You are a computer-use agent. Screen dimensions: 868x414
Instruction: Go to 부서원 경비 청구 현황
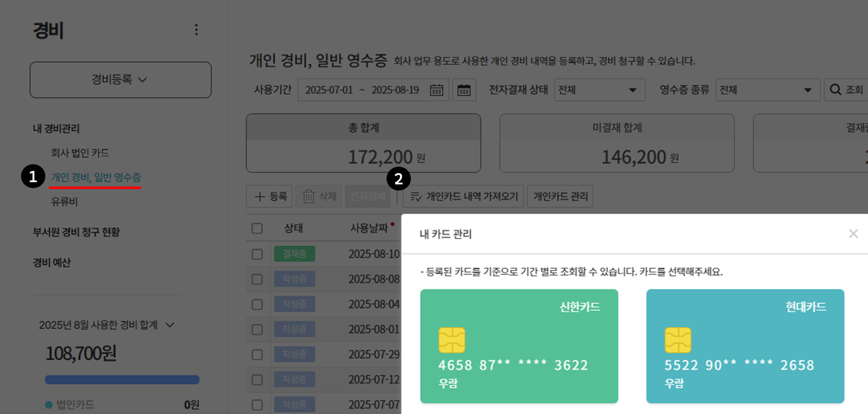76,232
